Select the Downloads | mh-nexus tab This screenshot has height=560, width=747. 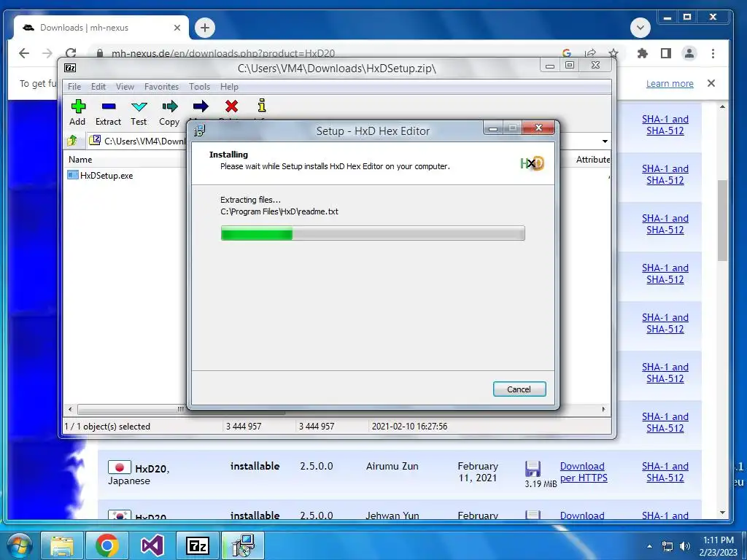[101, 28]
